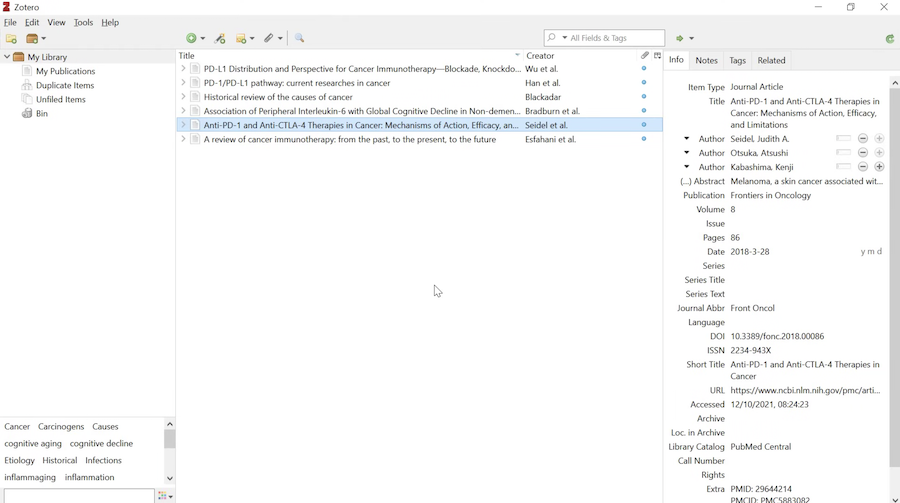The width and height of the screenshot is (900, 503).
Task: Click the green New Item button
Action: [193, 39]
